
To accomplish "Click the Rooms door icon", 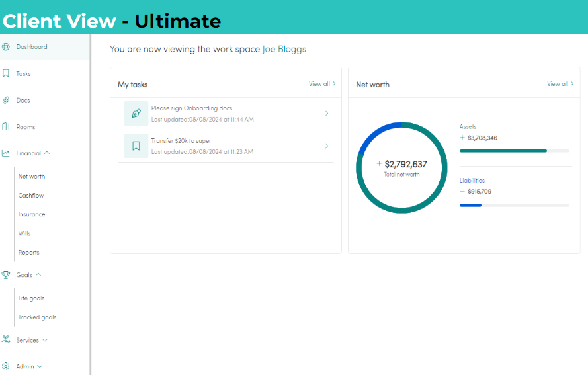I will (6, 127).
